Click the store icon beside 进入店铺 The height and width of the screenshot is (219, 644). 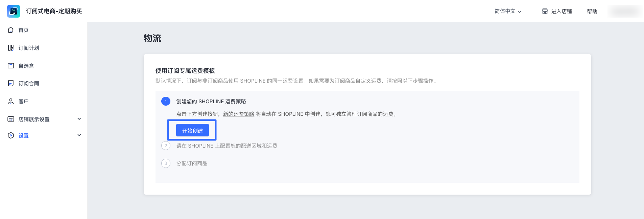tap(545, 11)
